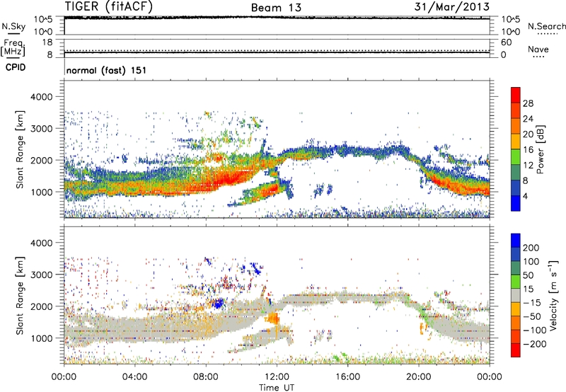Pick the gray segment of the velocity colorbar

[516, 295]
